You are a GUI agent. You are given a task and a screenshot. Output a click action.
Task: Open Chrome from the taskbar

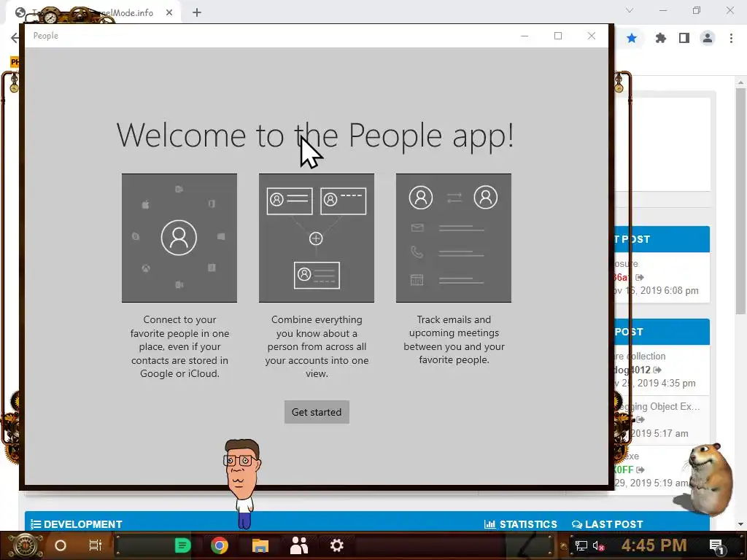220,545
